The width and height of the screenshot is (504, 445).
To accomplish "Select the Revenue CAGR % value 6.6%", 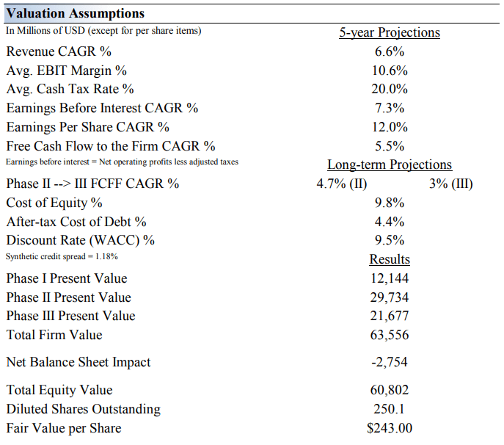I will pyautogui.click(x=389, y=51).
